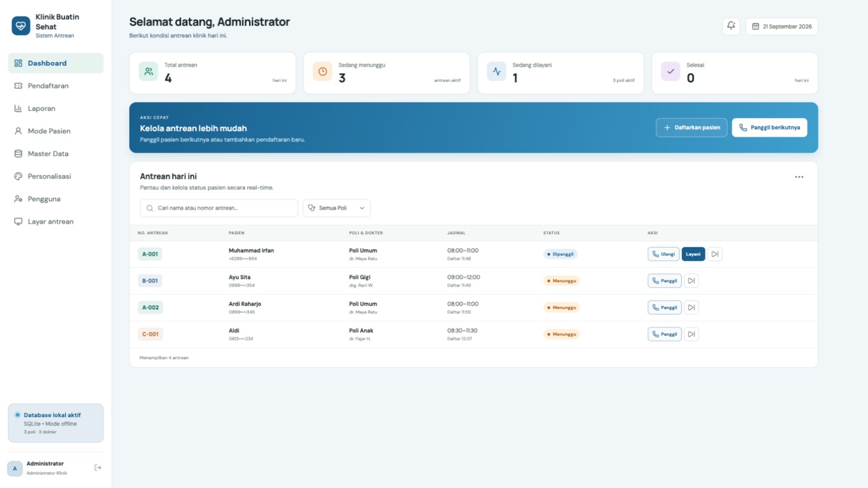The width and height of the screenshot is (868, 488).
Task: Skip queue B-001 with the skip icon
Action: (x=691, y=281)
